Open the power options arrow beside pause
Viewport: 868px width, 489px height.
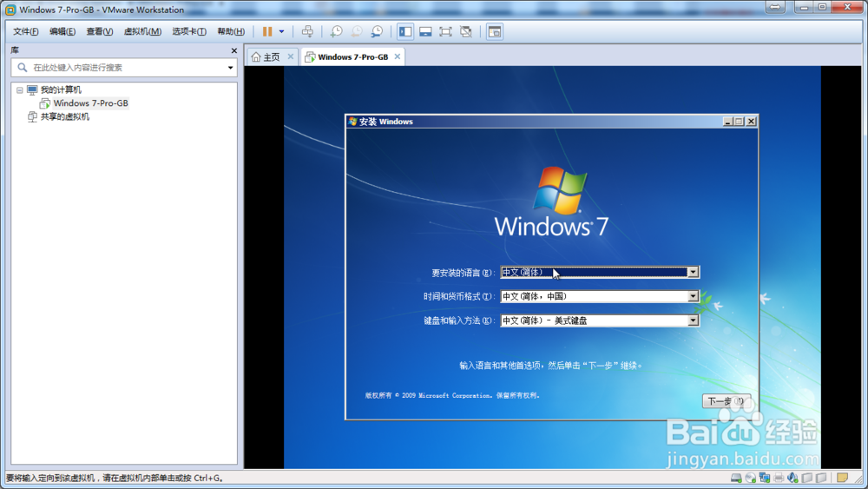(x=282, y=31)
